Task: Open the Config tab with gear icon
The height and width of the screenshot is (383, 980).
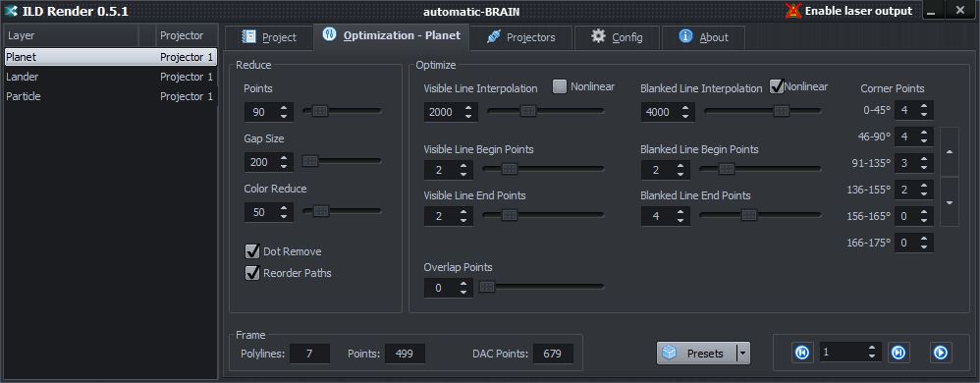Action: (617, 37)
